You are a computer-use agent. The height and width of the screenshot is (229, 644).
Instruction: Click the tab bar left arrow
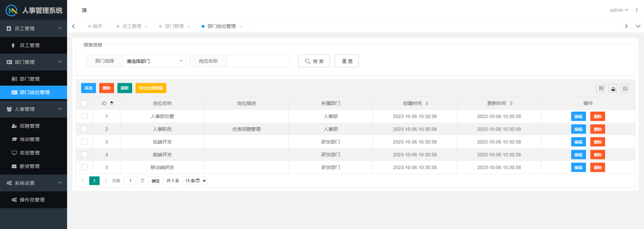(x=73, y=26)
